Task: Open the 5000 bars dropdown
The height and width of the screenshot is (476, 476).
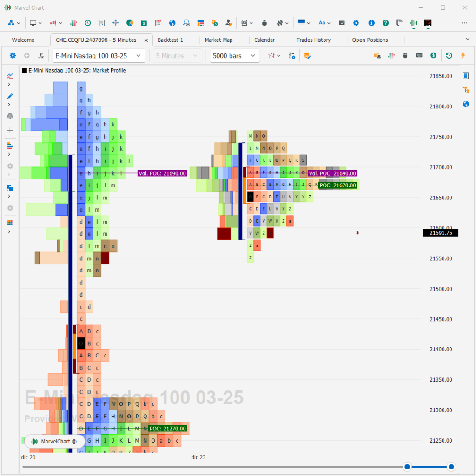Action: pos(234,56)
